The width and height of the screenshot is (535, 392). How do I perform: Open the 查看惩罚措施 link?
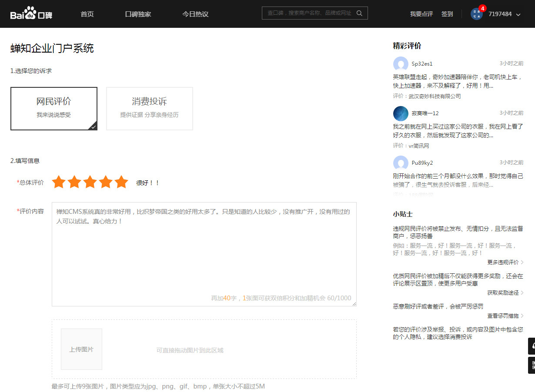[x=505, y=316]
